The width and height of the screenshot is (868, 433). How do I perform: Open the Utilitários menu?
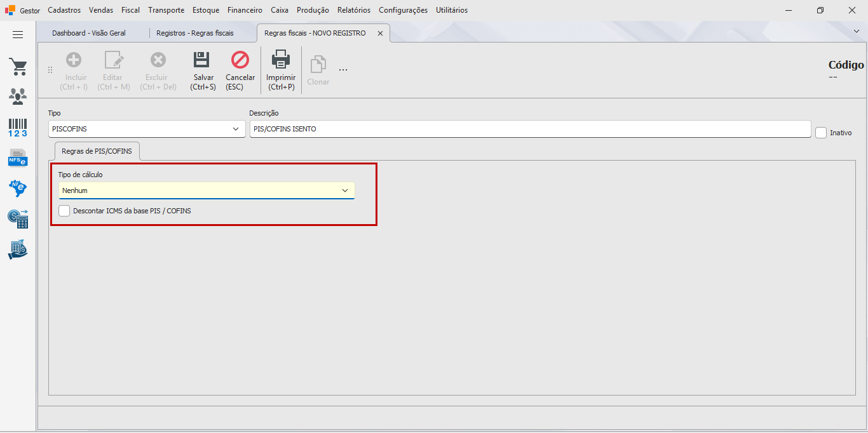point(452,10)
